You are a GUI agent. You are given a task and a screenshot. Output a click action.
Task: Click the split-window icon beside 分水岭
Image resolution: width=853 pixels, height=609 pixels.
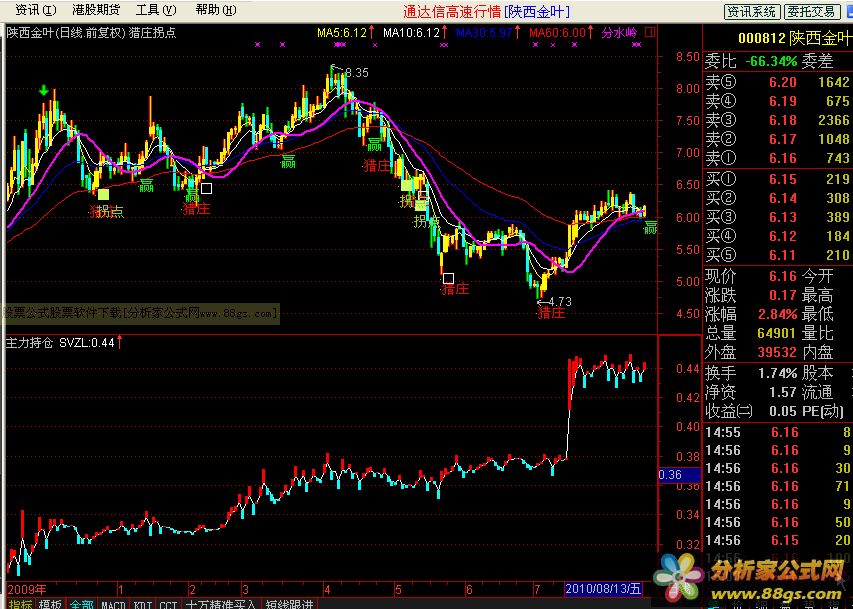[650, 33]
